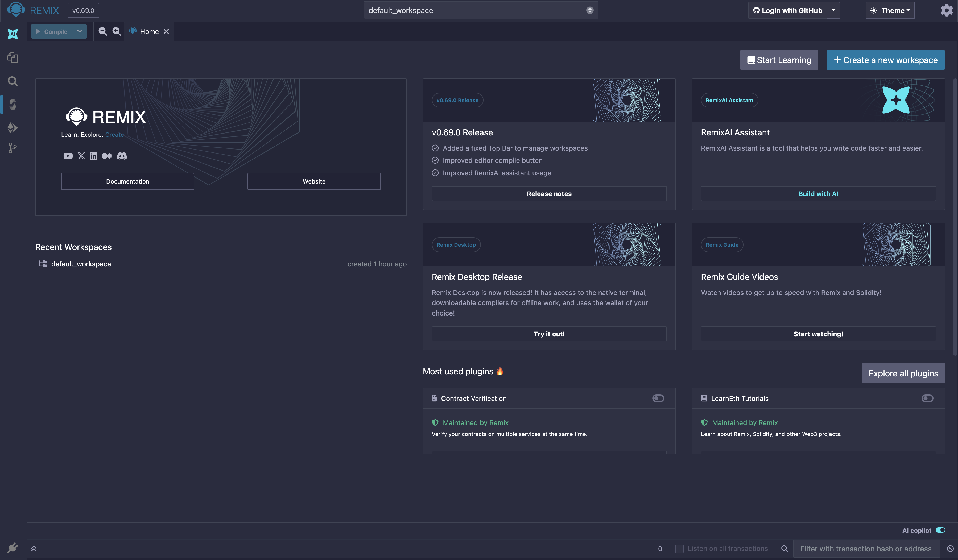Click the 'Maintained by Remix' label under LearnEth Tutorials
The image size is (958, 560).
click(x=744, y=422)
